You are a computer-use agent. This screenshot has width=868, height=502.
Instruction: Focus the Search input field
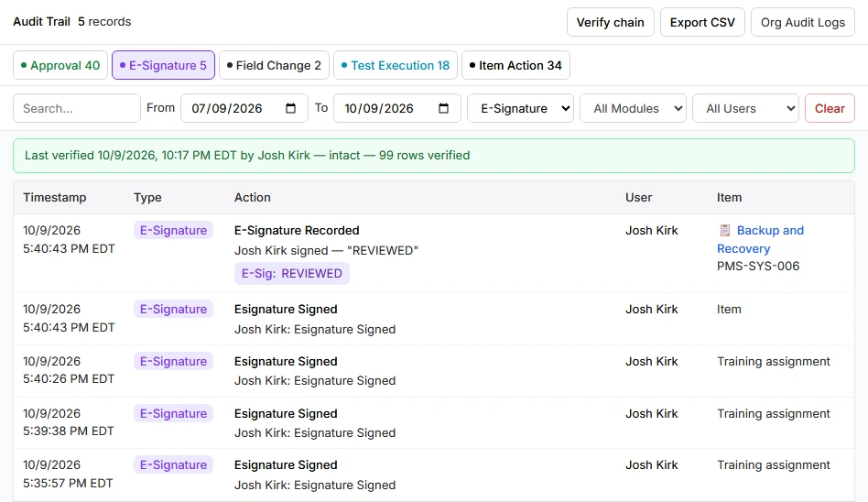[x=76, y=108]
